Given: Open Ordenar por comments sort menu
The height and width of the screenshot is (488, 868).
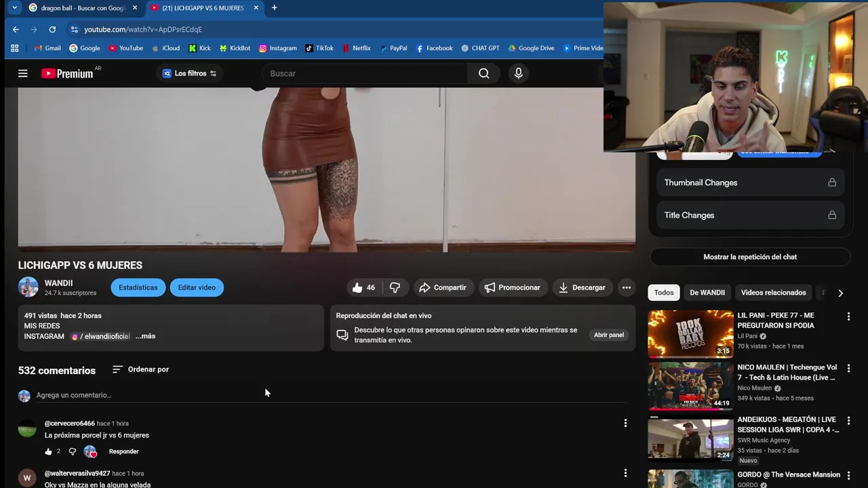Looking at the screenshot, I should point(140,369).
